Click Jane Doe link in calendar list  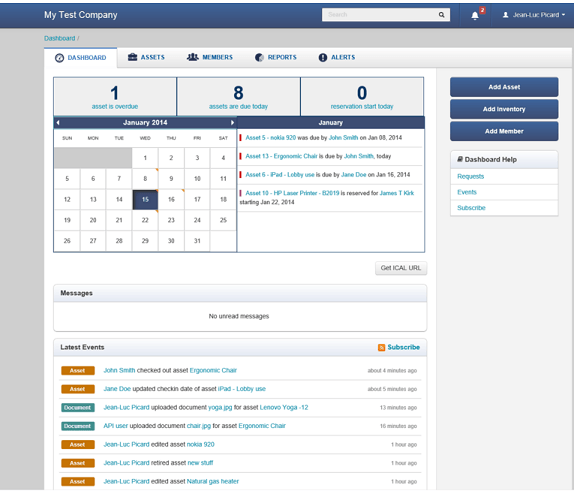354,175
